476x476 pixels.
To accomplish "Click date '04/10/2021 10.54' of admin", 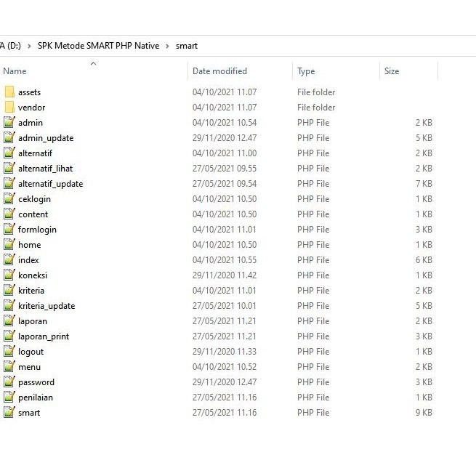I will (x=225, y=123).
